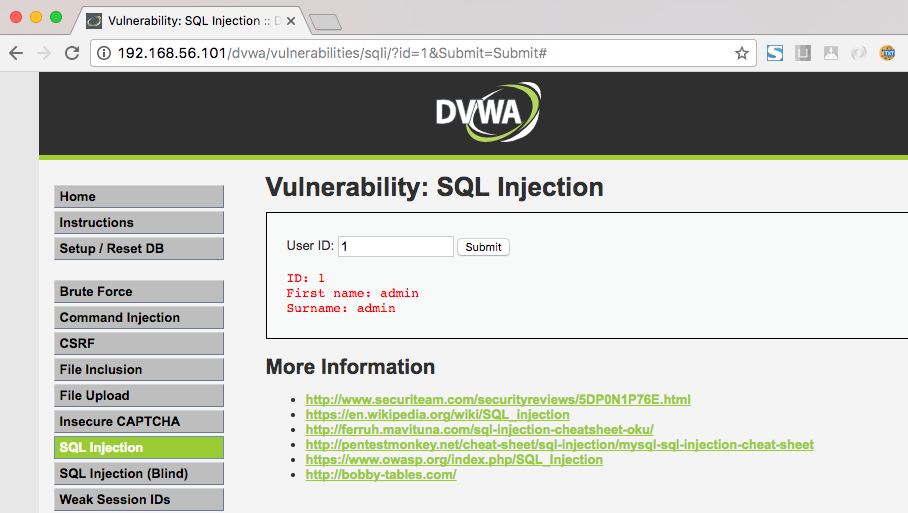Viewport: 908px width, 513px height.
Task: Reload the page with the refresh icon
Action: 72,53
